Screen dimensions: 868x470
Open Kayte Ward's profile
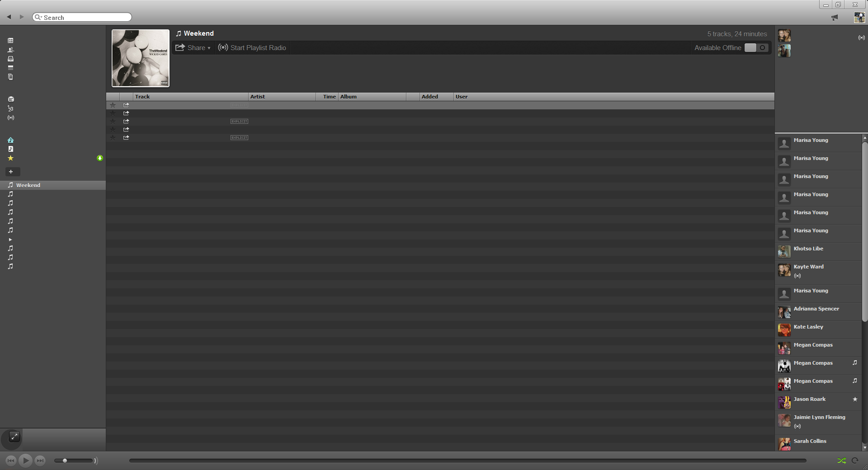pos(808,267)
